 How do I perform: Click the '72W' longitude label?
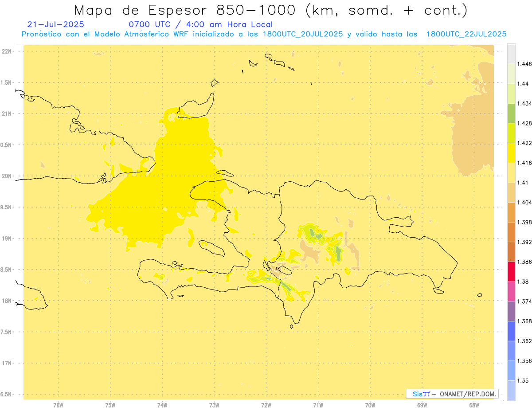(x=266, y=405)
